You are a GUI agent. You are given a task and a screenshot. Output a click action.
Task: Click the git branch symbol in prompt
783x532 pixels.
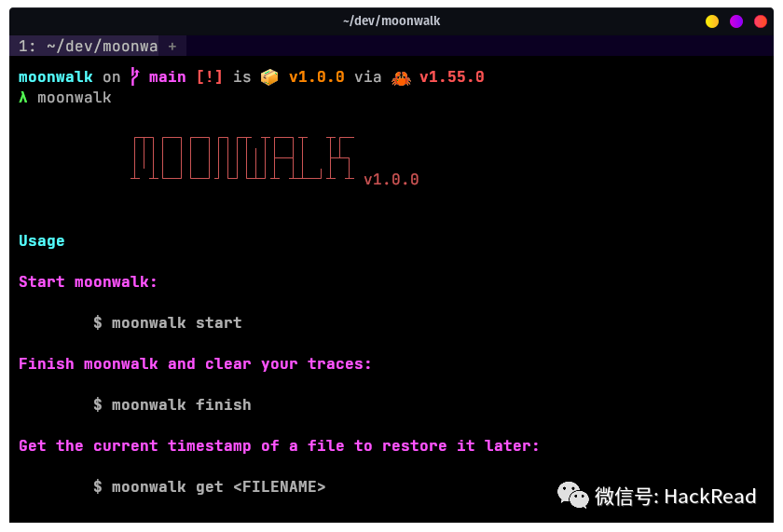(x=134, y=76)
